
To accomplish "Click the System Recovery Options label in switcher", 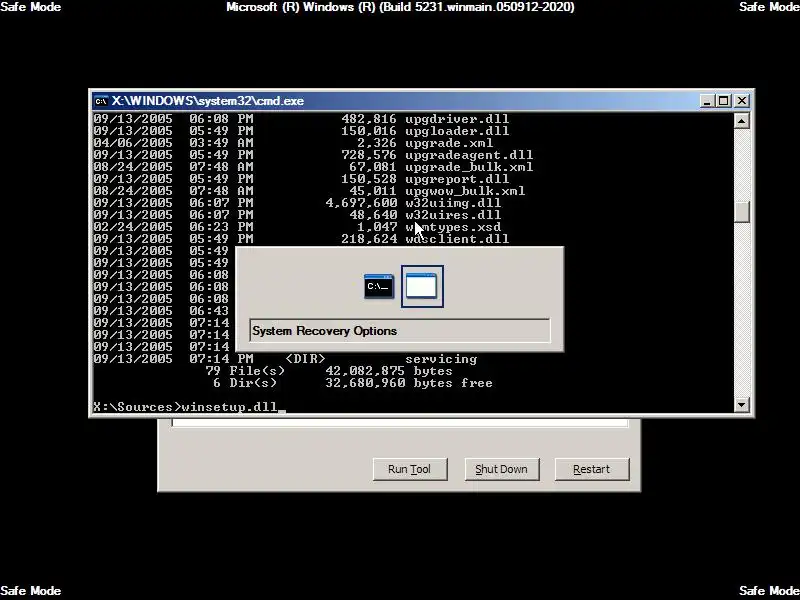I will coord(324,331).
